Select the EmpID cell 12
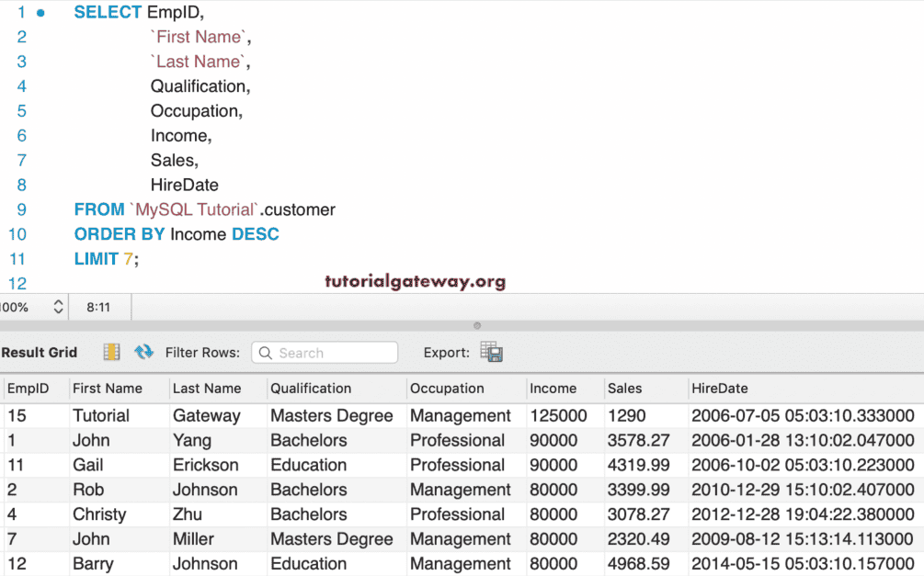Image resolution: width=924 pixels, height=576 pixels. (17, 564)
